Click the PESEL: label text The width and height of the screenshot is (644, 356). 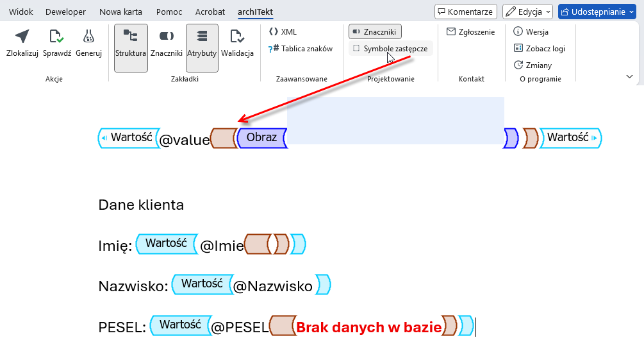tap(122, 327)
